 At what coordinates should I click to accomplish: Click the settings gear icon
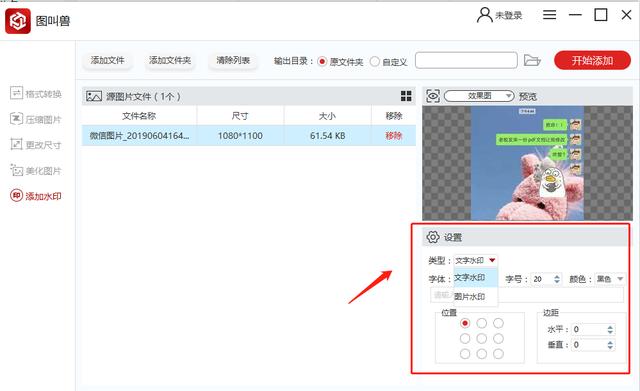click(433, 237)
